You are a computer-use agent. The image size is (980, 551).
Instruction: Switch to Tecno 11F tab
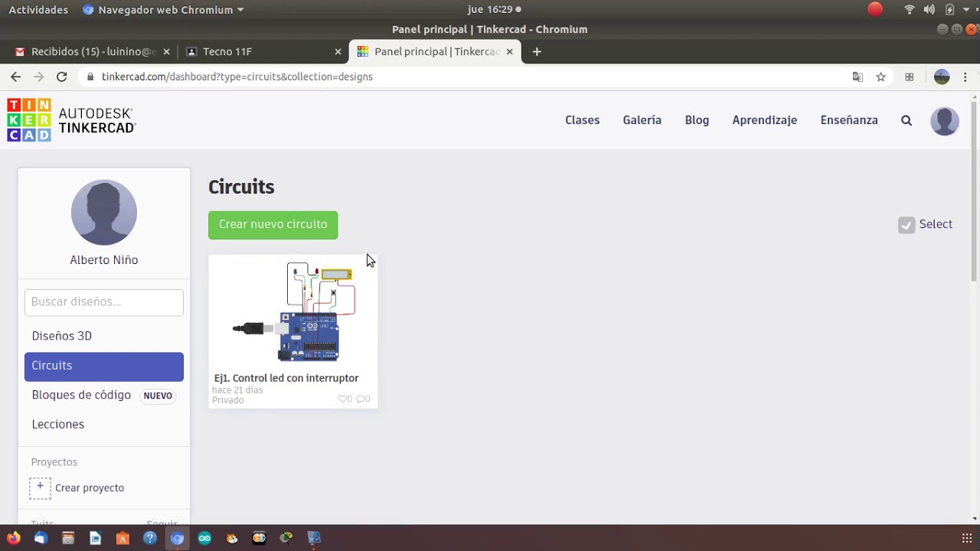coord(263,51)
